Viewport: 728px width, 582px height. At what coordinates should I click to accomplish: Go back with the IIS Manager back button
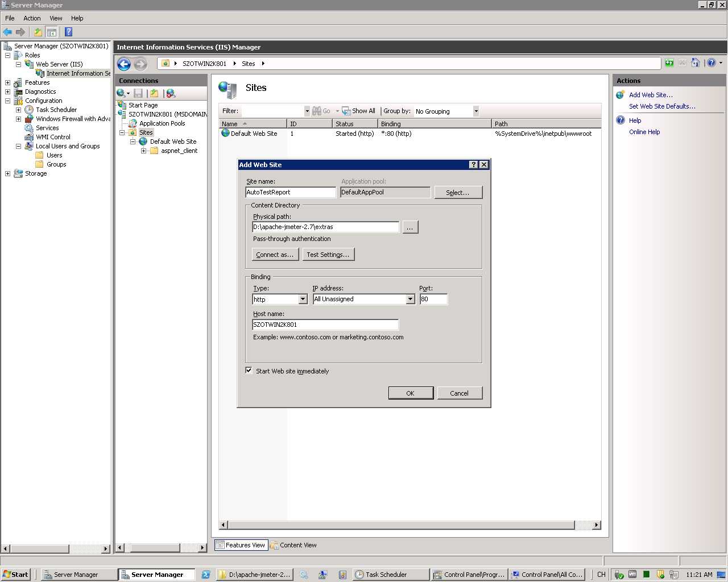point(124,64)
